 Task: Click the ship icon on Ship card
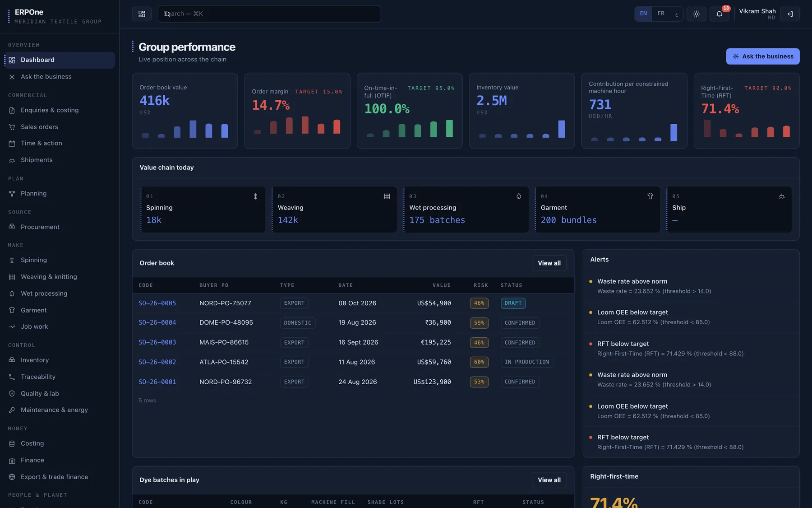tap(782, 196)
